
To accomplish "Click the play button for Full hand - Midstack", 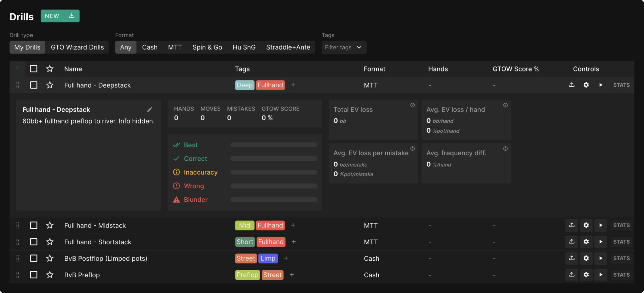I will coord(600,225).
